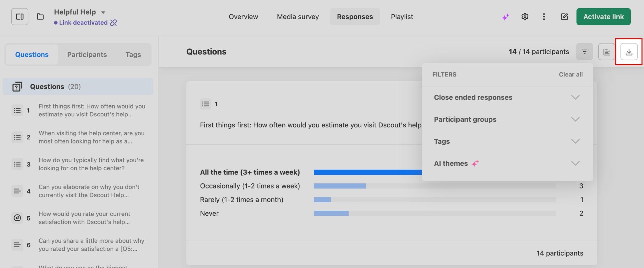Image resolution: width=644 pixels, height=268 pixels.
Task: Switch to the Participants tab
Action: (87, 55)
